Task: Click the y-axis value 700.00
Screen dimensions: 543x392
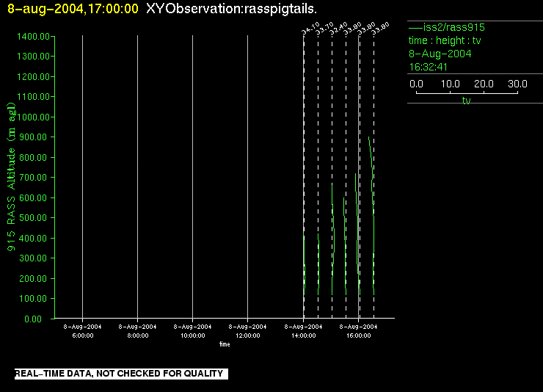Action: tap(33, 178)
